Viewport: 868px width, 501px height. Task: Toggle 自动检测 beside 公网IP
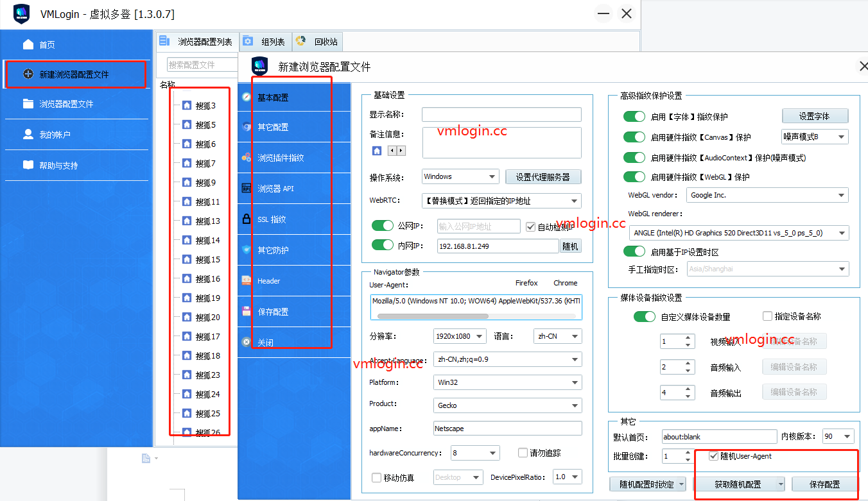tap(530, 226)
